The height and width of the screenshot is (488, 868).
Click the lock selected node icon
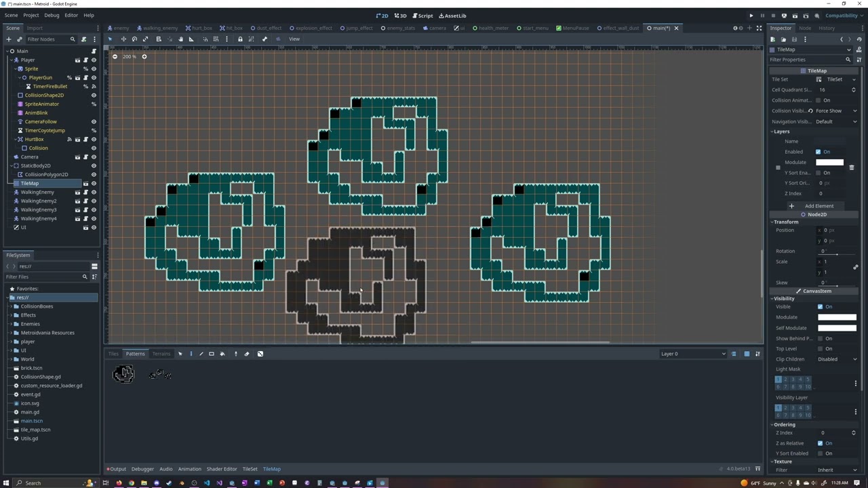[240, 39]
